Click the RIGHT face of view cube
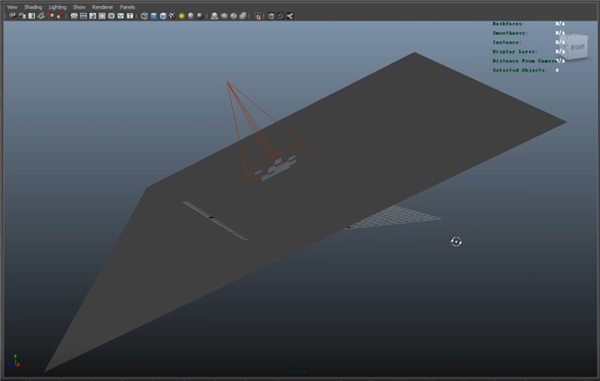The image size is (600, 381). tap(577, 47)
